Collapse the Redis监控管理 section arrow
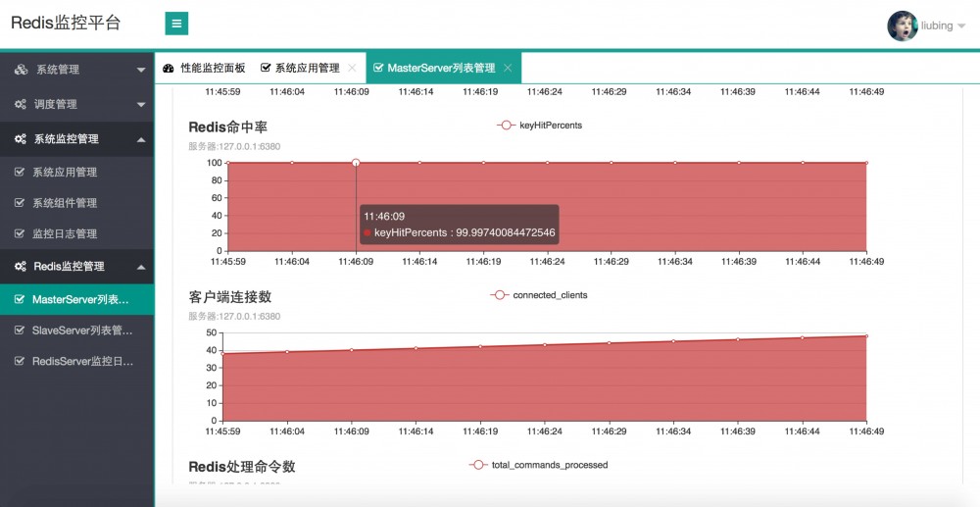The image size is (980, 507). (x=141, y=267)
